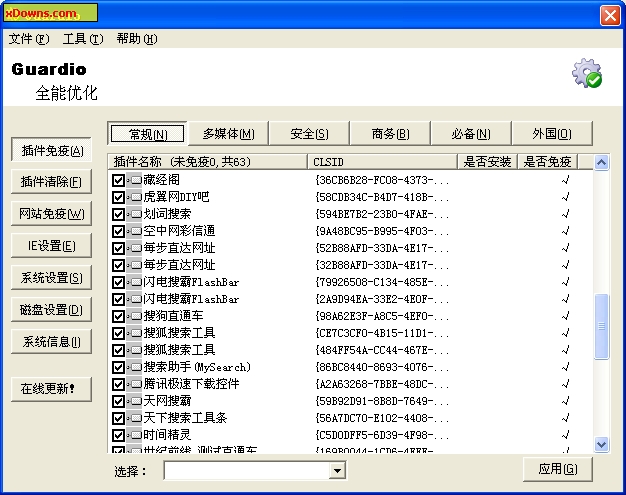Uncheck the 天下搜索工具条 checkbox
Image resolution: width=626 pixels, height=495 pixels.
coord(118,418)
